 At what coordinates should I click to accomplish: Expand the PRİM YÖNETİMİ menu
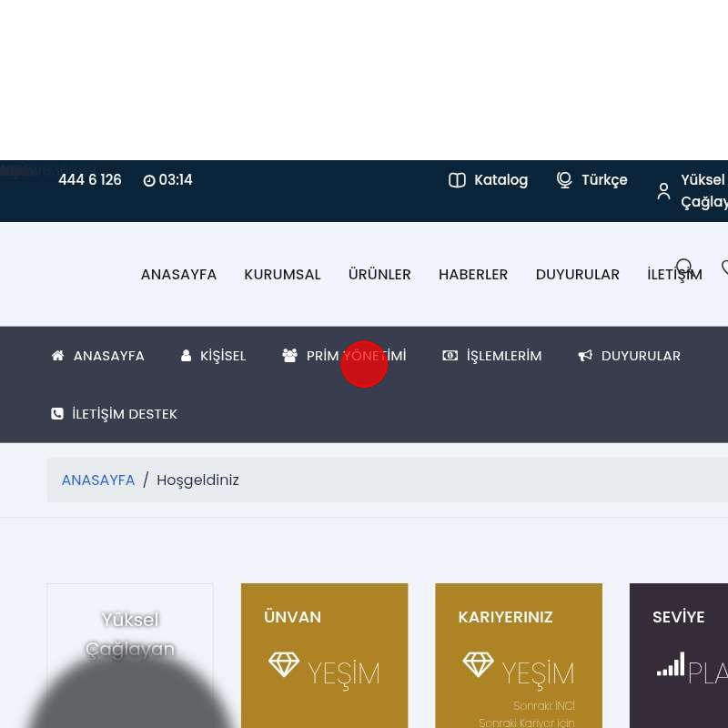pos(356,356)
